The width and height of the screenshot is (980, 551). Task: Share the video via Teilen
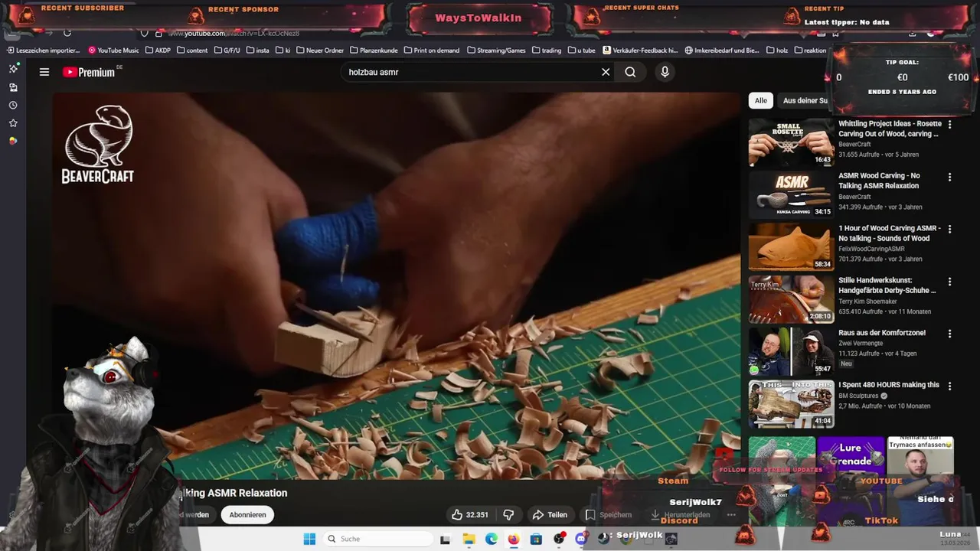pos(550,515)
